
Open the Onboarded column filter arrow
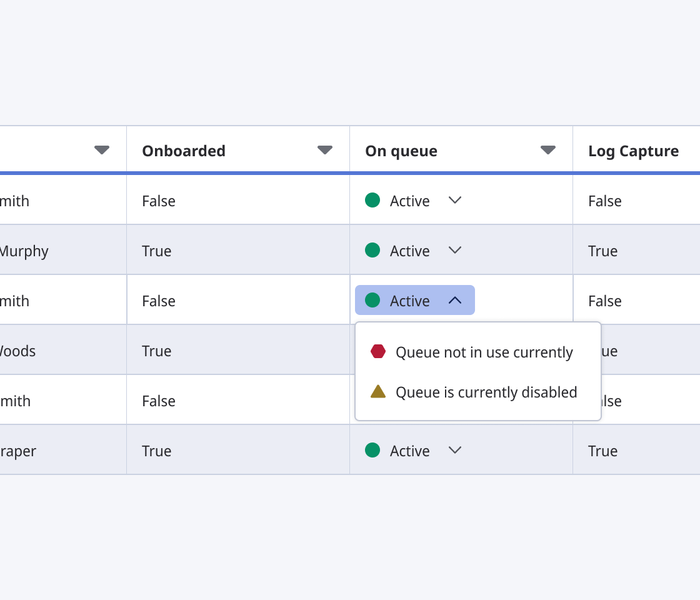click(324, 150)
